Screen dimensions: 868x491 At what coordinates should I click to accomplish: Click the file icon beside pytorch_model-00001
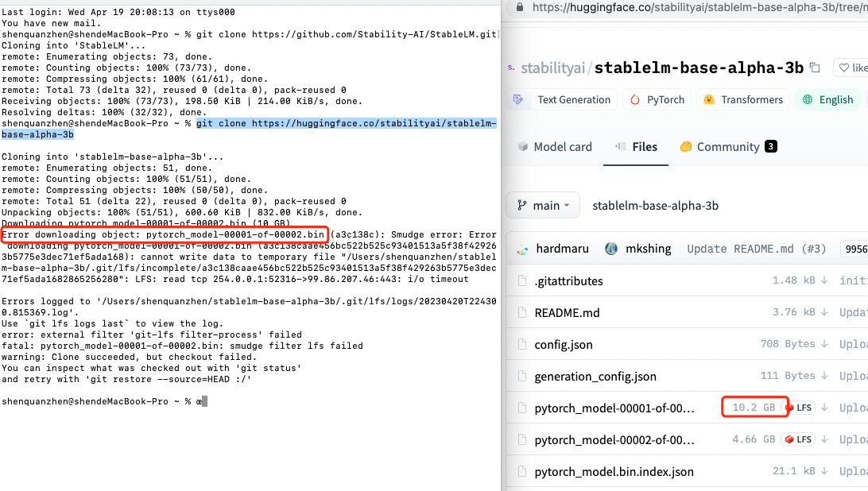coord(522,408)
